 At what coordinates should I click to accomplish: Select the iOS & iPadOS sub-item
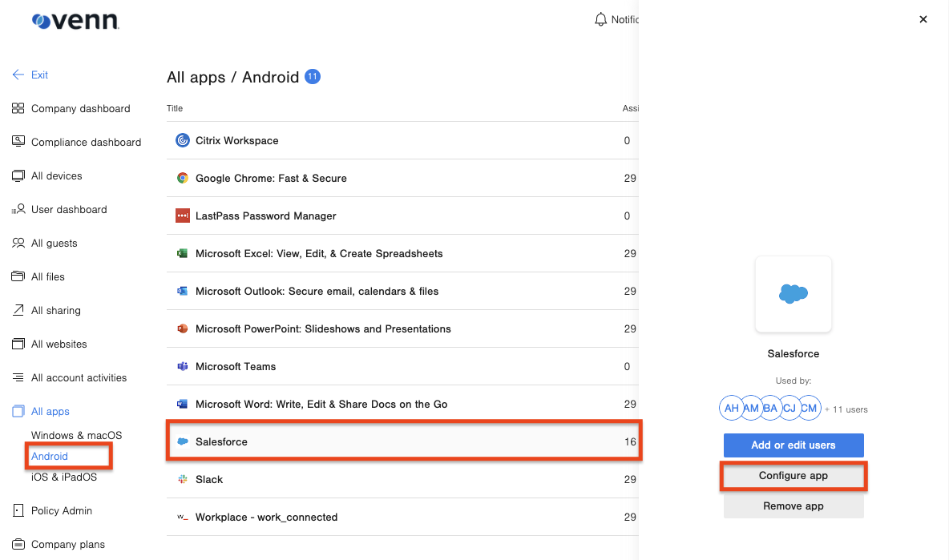(63, 477)
